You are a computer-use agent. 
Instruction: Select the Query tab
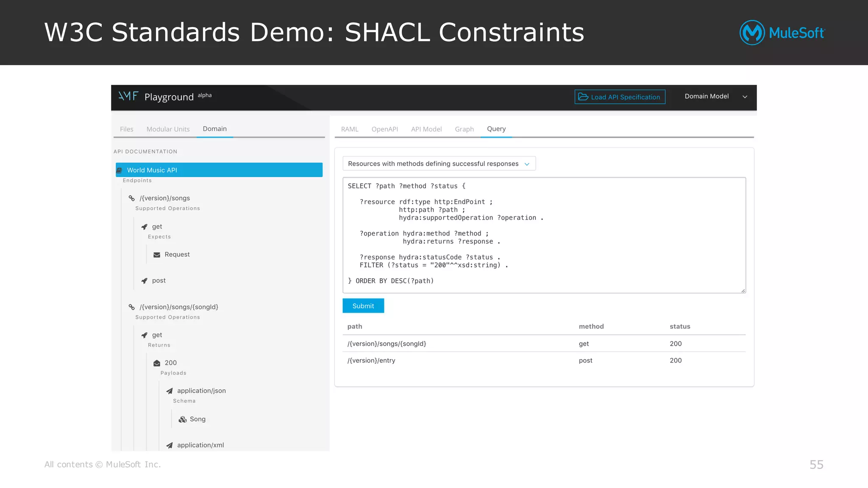[496, 129]
